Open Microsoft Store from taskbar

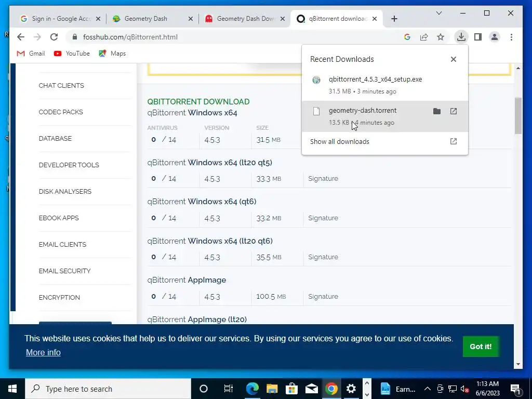(x=291, y=389)
